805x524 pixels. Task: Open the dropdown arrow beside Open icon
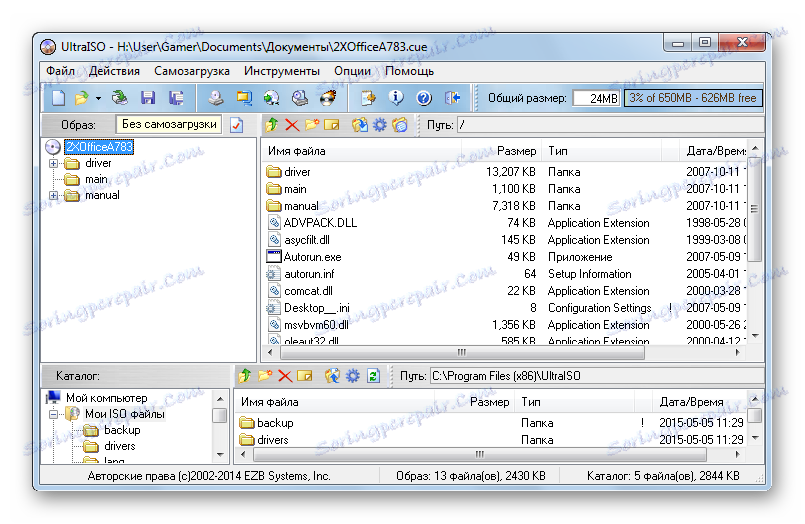point(99,98)
